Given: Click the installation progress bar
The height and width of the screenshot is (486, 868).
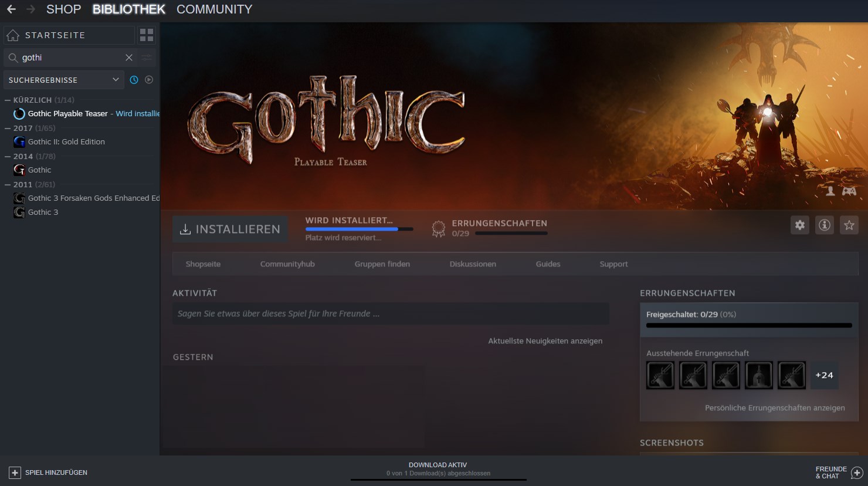Looking at the screenshot, I should tap(359, 229).
